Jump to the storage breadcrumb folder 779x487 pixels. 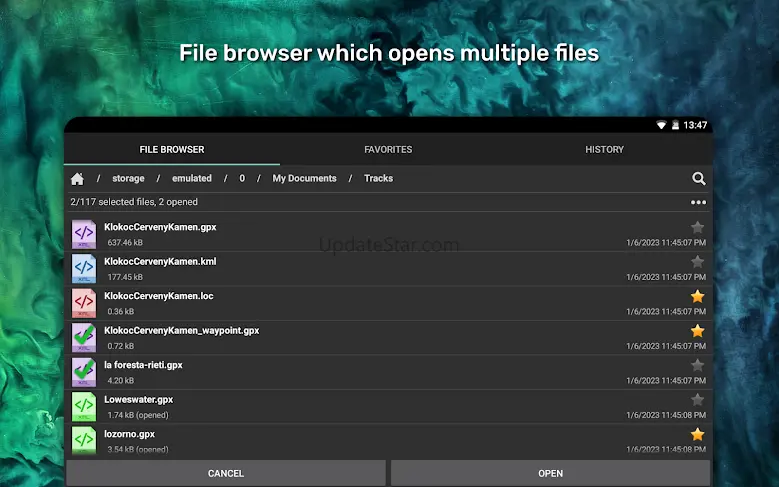[x=128, y=179]
